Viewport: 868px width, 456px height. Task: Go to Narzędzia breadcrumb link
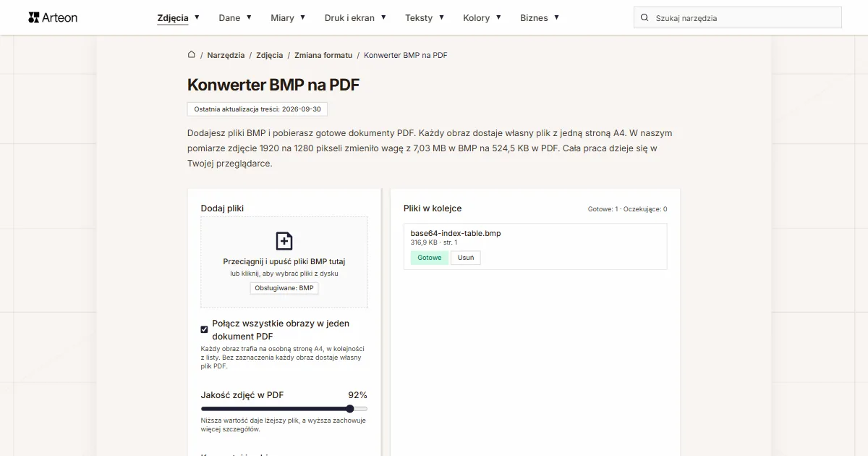coord(226,55)
